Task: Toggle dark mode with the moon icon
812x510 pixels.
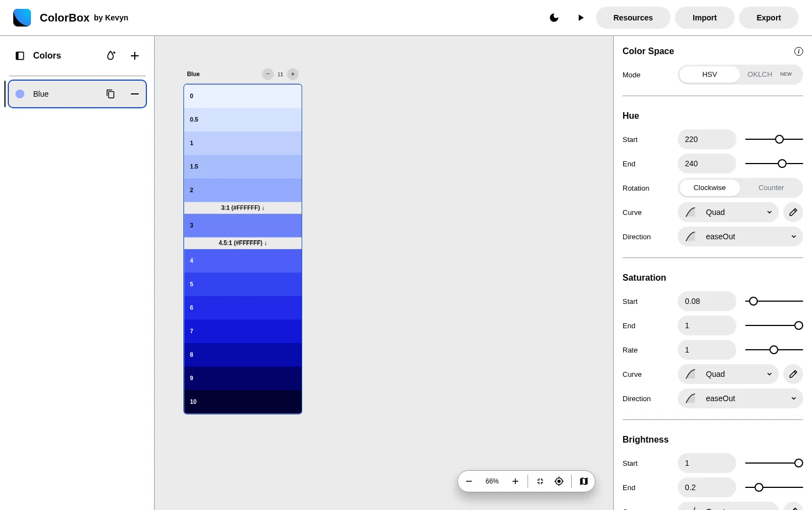Action: click(554, 18)
